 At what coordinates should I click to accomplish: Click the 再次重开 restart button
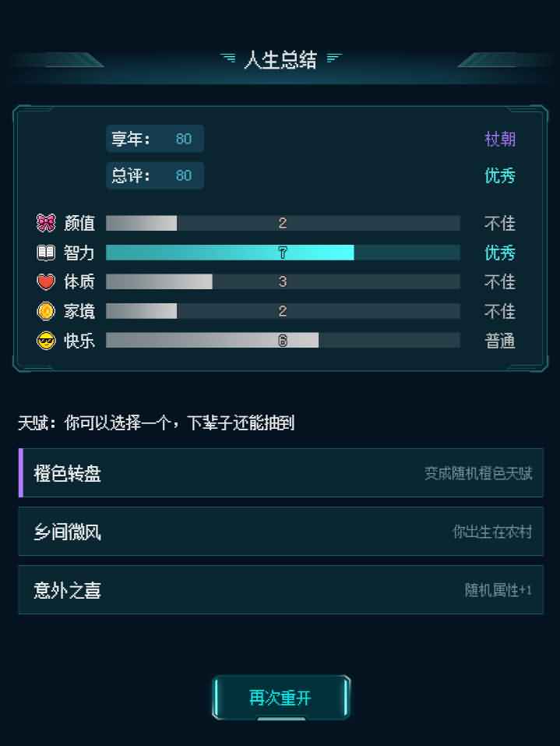281,698
